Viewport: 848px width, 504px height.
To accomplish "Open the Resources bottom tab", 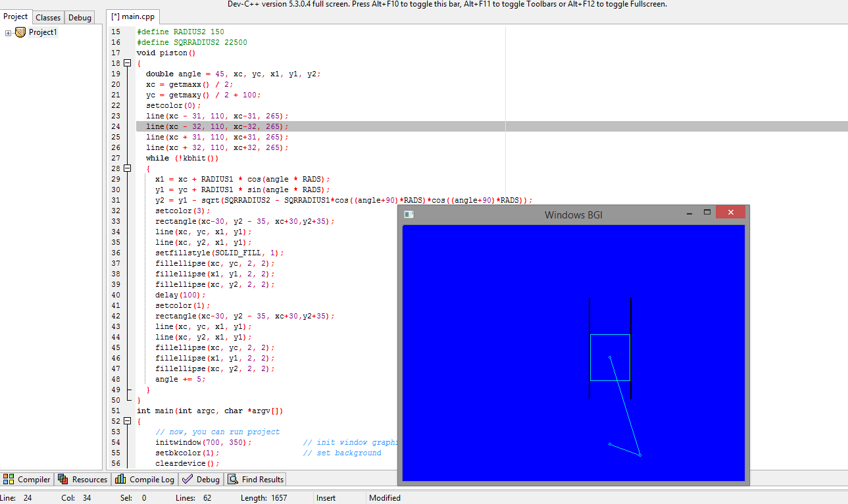I will (83, 480).
